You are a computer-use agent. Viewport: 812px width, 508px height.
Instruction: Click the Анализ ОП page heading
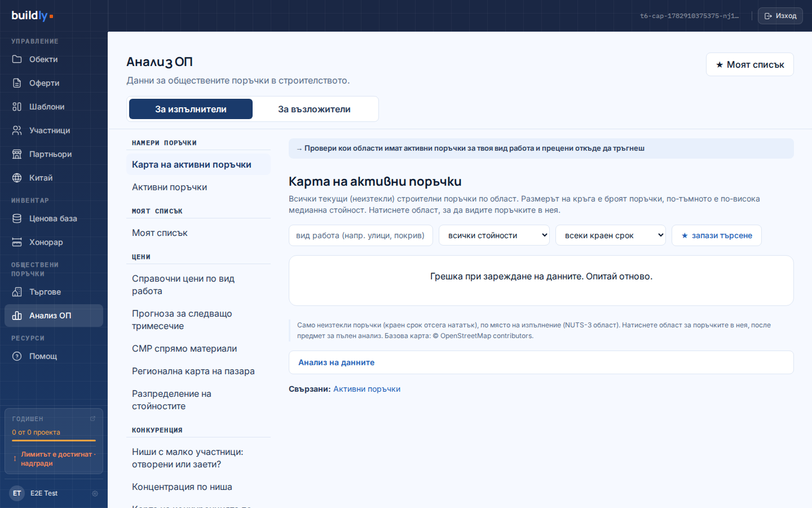point(160,62)
